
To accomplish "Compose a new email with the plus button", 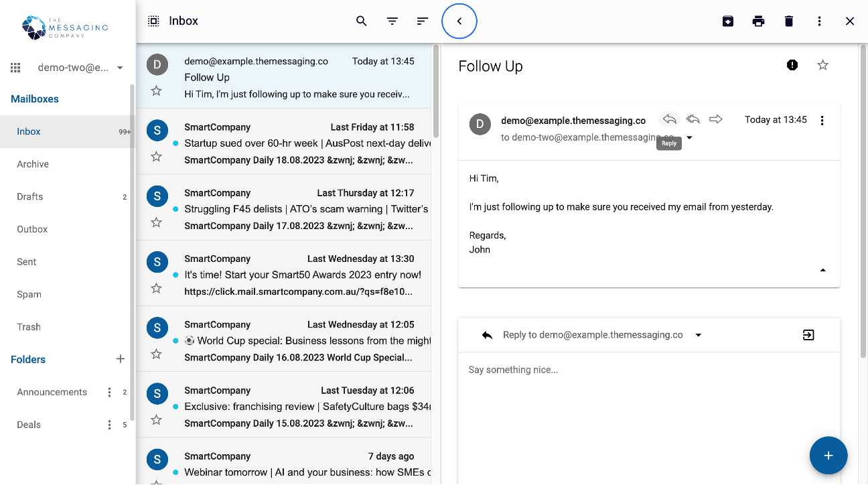I will [828, 456].
